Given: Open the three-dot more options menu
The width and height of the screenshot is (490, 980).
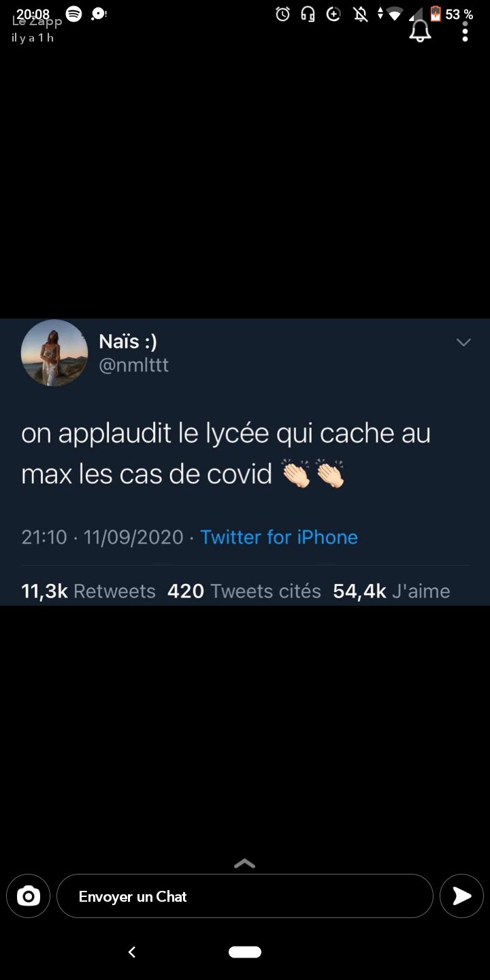Looking at the screenshot, I should (x=465, y=31).
